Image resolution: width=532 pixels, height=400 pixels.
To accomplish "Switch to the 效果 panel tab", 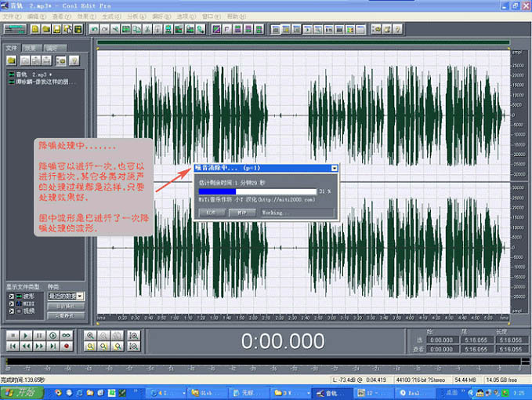I will (31, 48).
